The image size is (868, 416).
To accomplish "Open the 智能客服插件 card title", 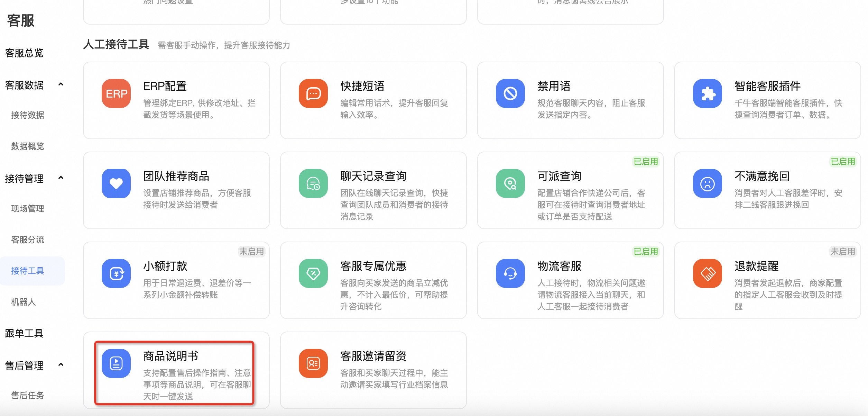I will [768, 86].
